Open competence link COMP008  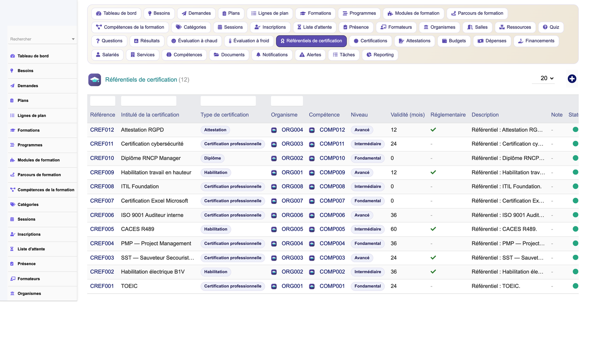[332, 186]
